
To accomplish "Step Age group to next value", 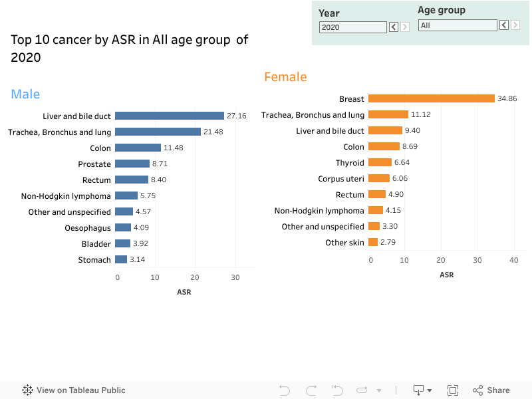I will coord(515,25).
